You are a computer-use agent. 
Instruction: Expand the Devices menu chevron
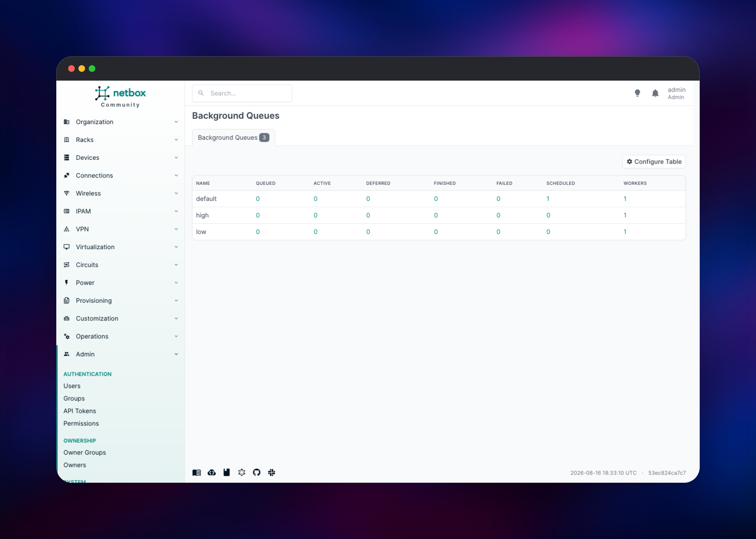(176, 158)
